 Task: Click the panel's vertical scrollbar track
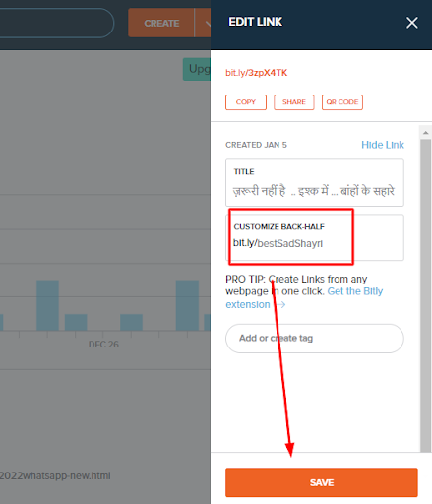point(425,295)
